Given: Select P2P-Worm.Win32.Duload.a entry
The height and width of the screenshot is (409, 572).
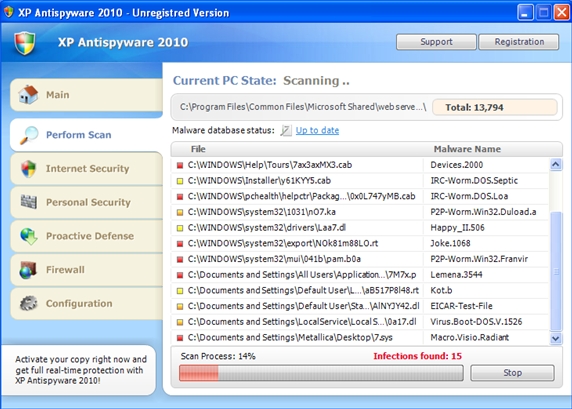Looking at the screenshot, I should 483,212.
